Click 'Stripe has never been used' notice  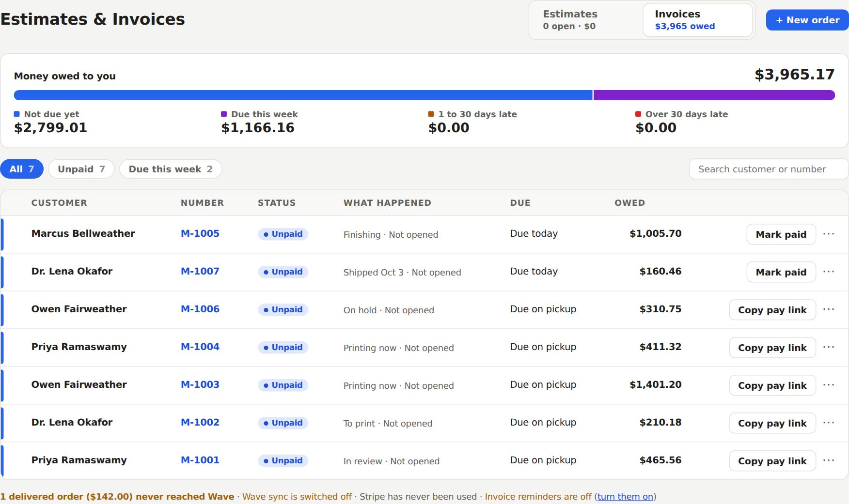(418, 497)
